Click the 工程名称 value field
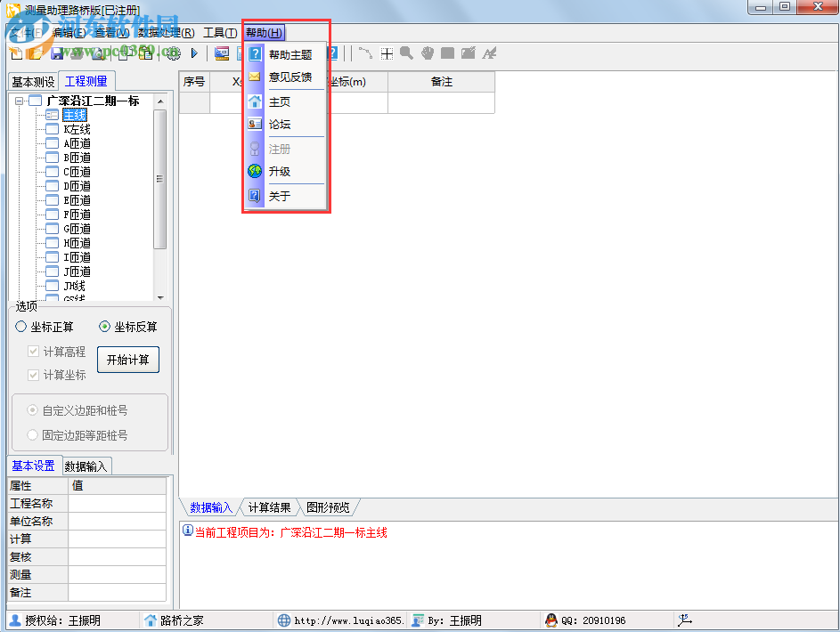The height and width of the screenshot is (632, 840). point(117,503)
